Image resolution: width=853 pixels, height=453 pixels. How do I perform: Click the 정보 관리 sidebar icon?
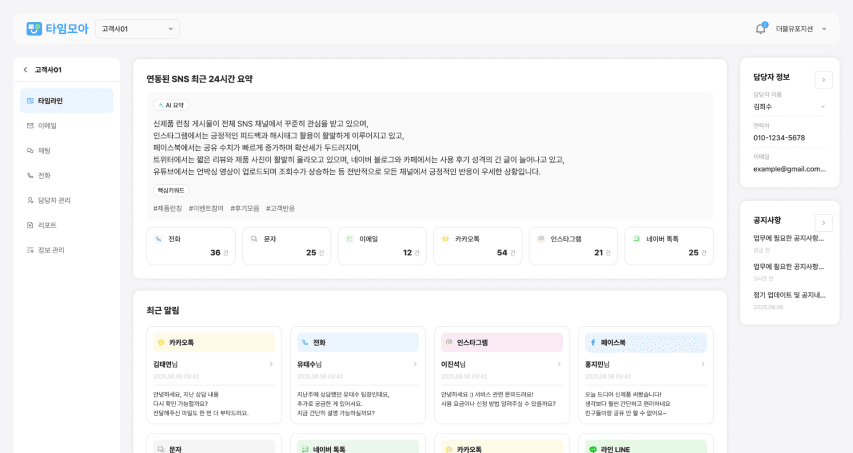pos(30,250)
